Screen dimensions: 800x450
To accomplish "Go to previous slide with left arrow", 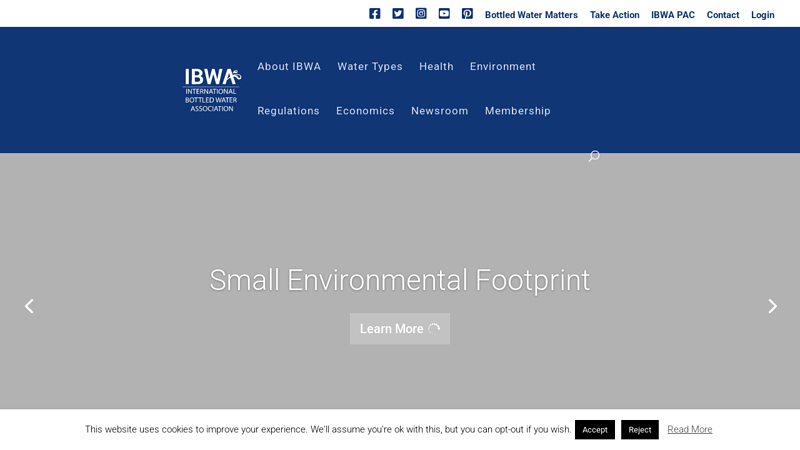I will click(x=29, y=306).
